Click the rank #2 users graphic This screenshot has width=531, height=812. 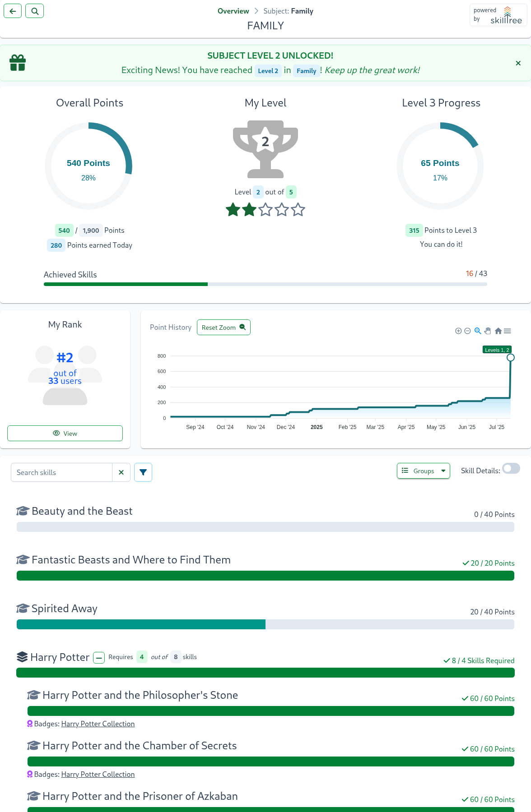pos(65,375)
